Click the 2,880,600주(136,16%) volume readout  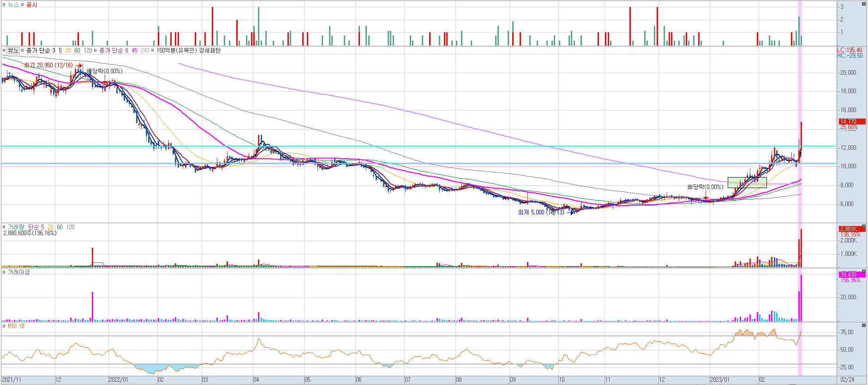(30, 233)
